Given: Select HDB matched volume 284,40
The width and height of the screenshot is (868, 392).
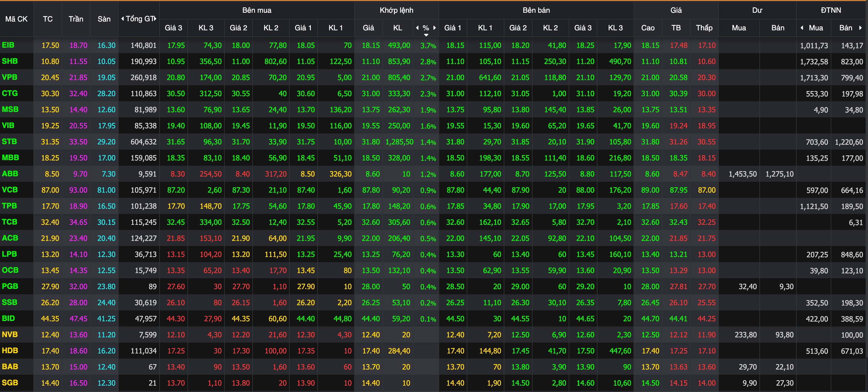Looking at the screenshot, I should (x=399, y=351).
